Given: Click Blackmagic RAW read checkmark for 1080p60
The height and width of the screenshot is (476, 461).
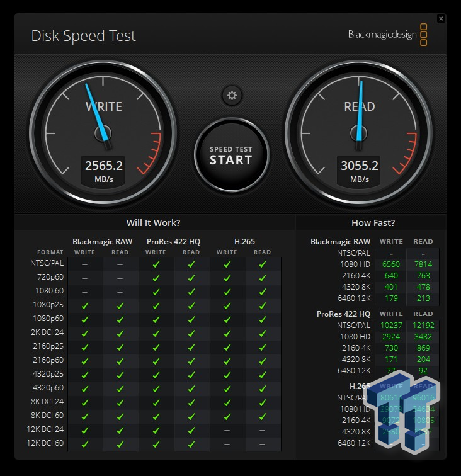Looking at the screenshot, I should pos(120,319).
